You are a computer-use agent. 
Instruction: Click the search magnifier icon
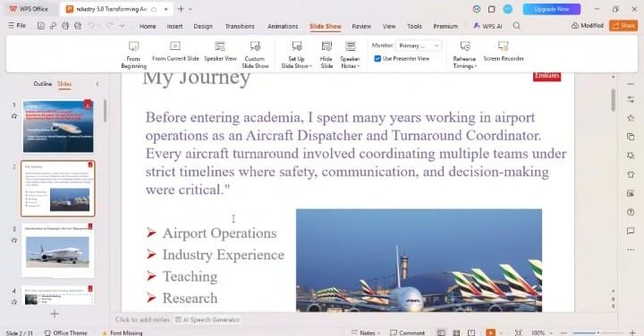click(x=517, y=25)
